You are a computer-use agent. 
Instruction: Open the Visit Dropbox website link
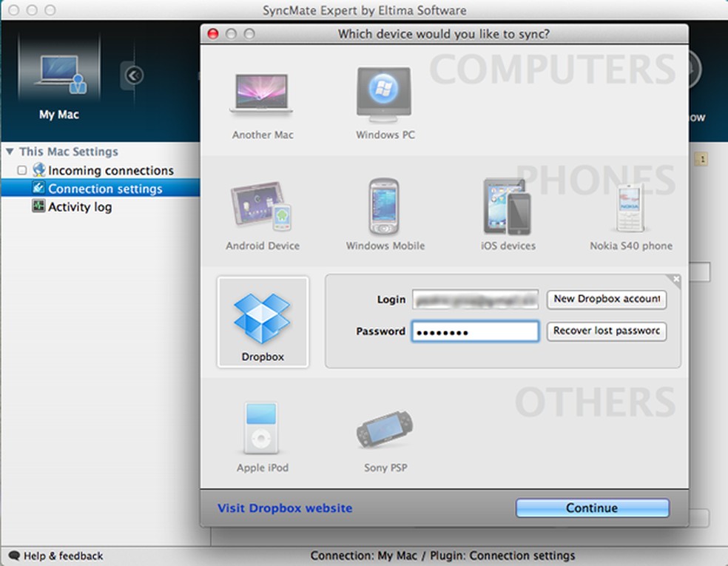[285, 508]
